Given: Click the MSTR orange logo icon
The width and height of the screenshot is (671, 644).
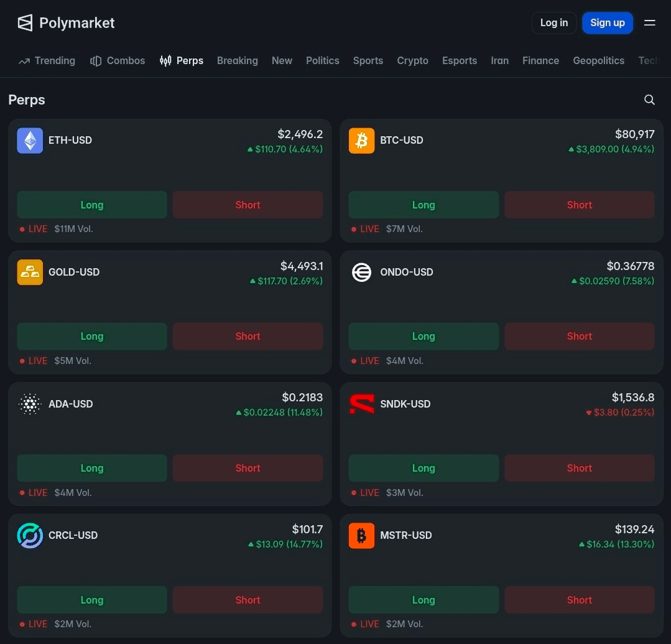Looking at the screenshot, I should tap(361, 535).
